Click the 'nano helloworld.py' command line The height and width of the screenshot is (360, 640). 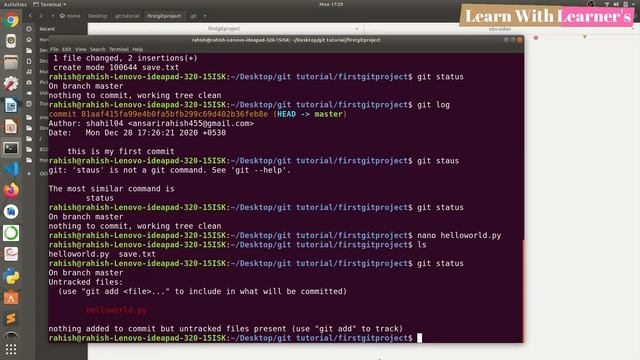pos(459,236)
